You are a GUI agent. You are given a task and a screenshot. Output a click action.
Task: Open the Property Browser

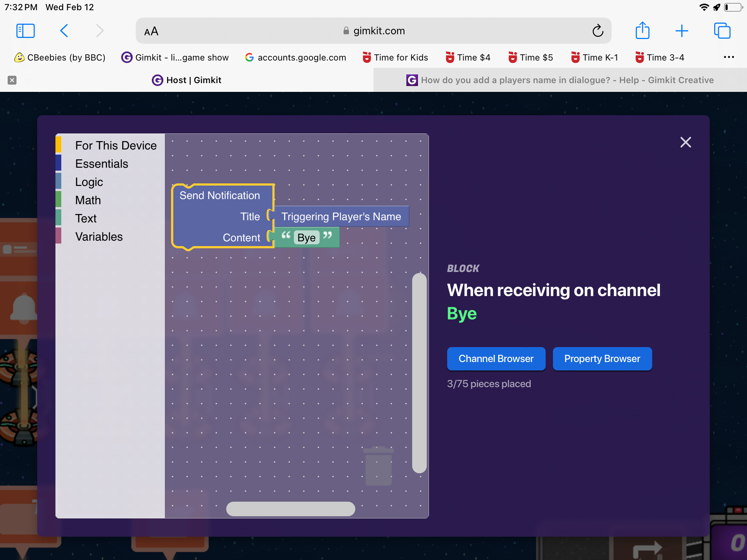[602, 358]
